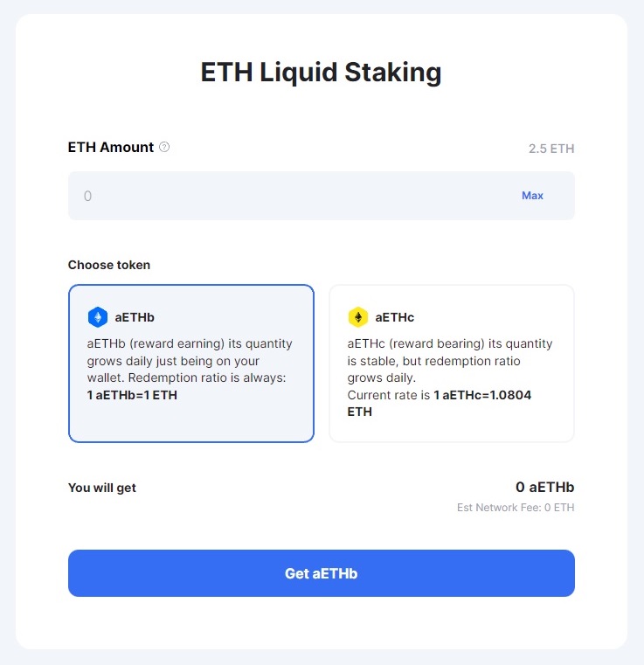This screenshot has width=644, height=665.
Task: Click the yellow aETHc token icon
Action: tap(357, 317)
